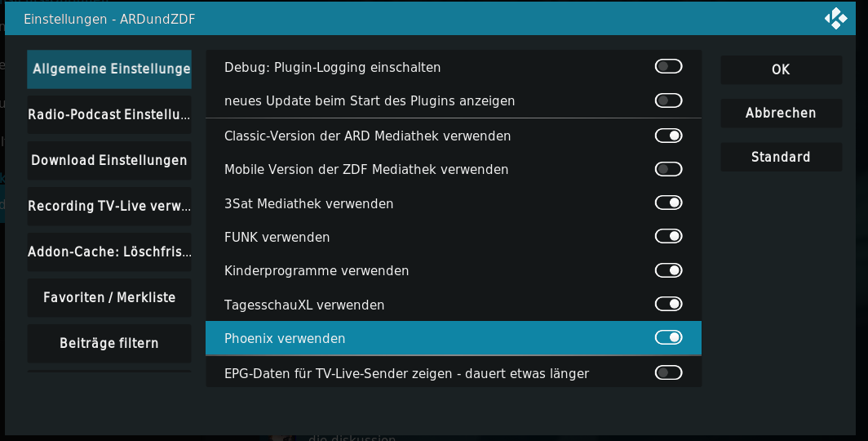The height and width of the screenshot is (441, 868).
Task: Open Allgemeine Einstellungen category
Action: (x=109, y=69)
